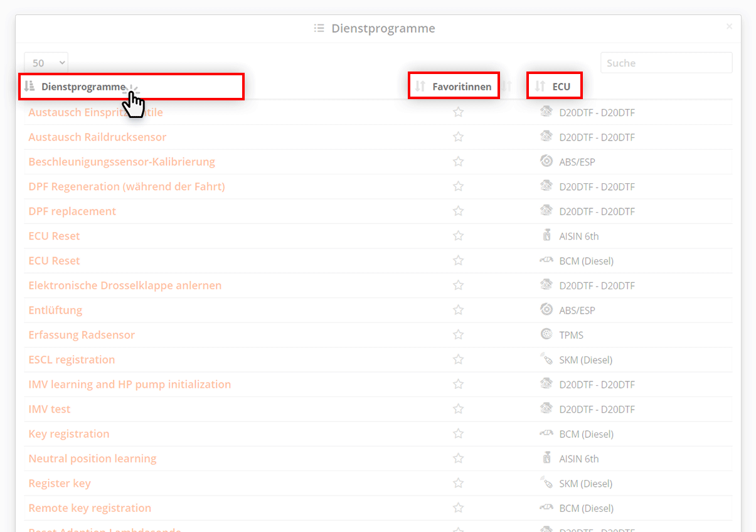The image size is (756, 532).
Task: Click the Favoritinnen column sort arrows
Action: [418, 85]
